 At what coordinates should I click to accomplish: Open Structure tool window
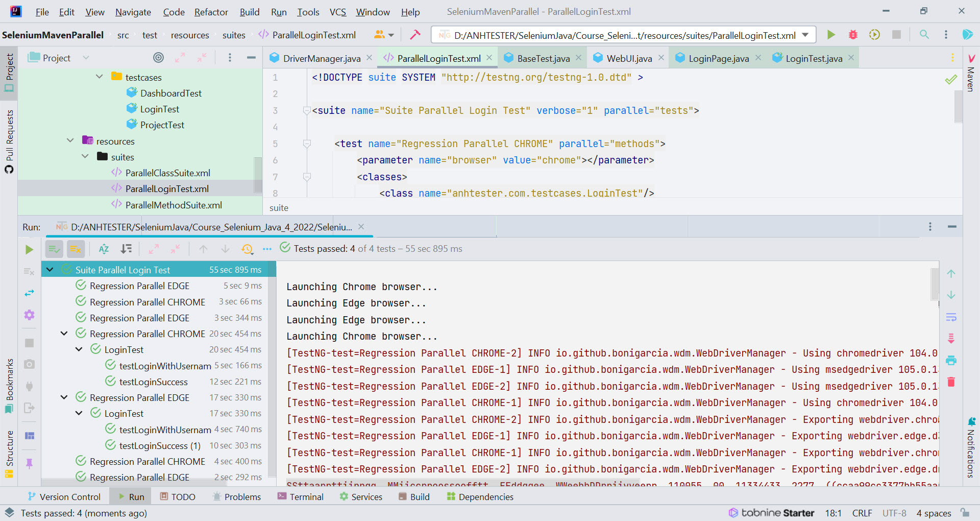[9, 454]
